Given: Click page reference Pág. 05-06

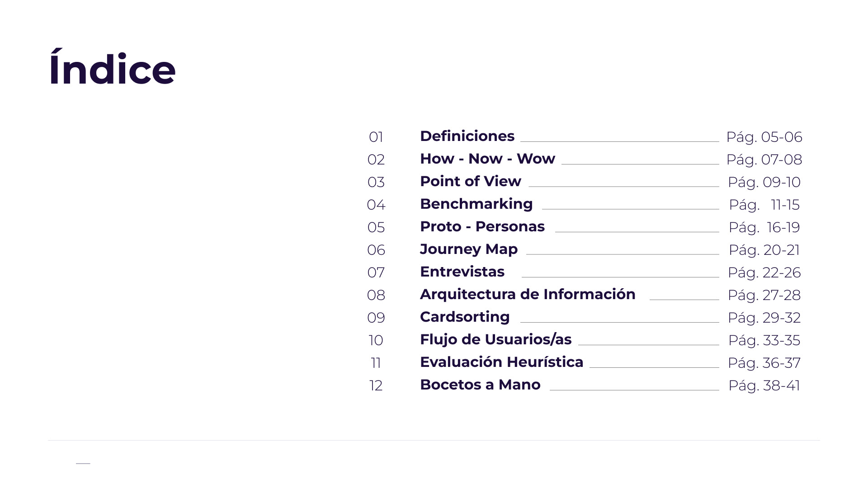Looking at the screenshot, I should pyautogui.click(x=764, y=137).
